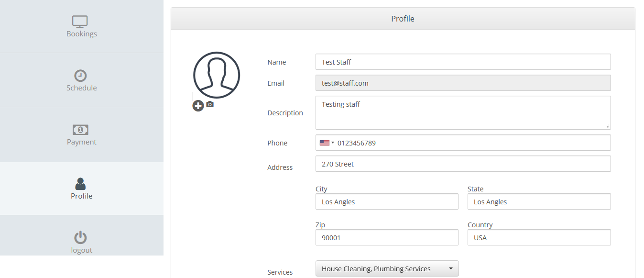Grab the Description textarea resize handle
The image size is (644, 278).
coord(608,126)
